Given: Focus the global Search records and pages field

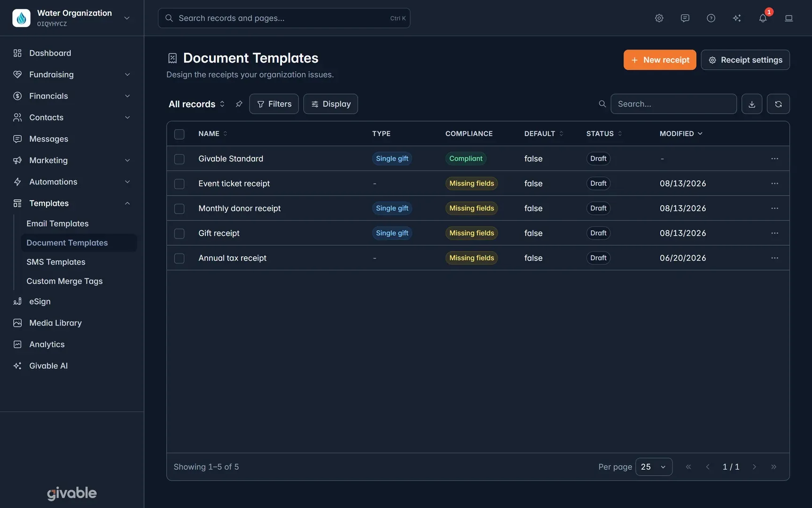Looking at the screenshot, I should click(x=284, y=18).
